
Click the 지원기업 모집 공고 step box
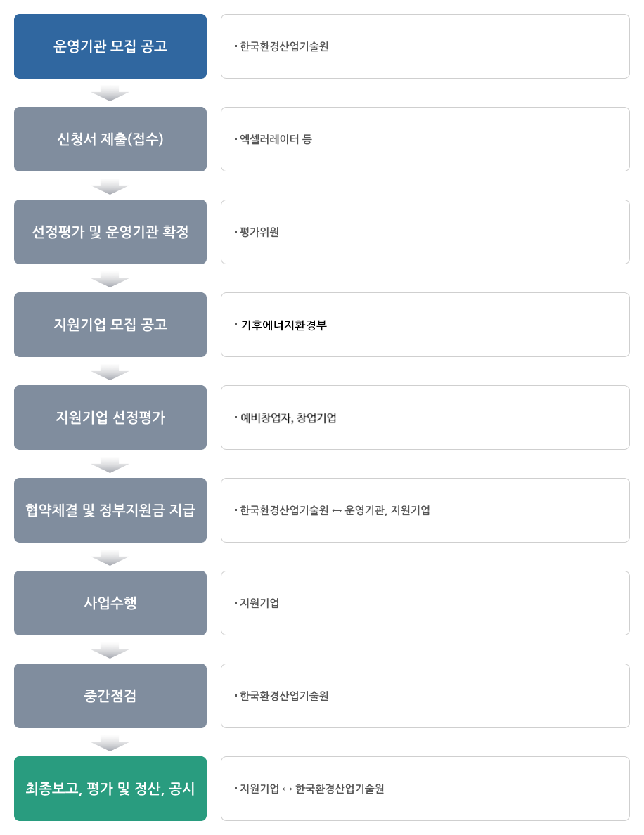(x=110, y=325)
